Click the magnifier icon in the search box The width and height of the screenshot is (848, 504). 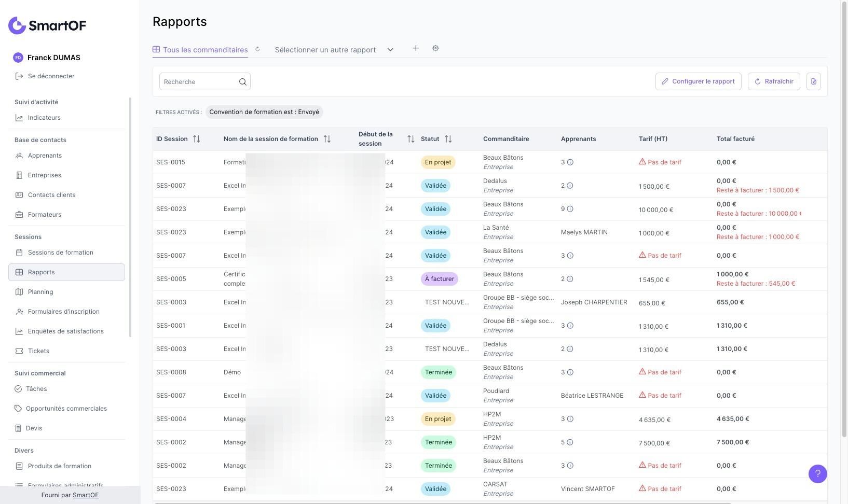(242, 81)
